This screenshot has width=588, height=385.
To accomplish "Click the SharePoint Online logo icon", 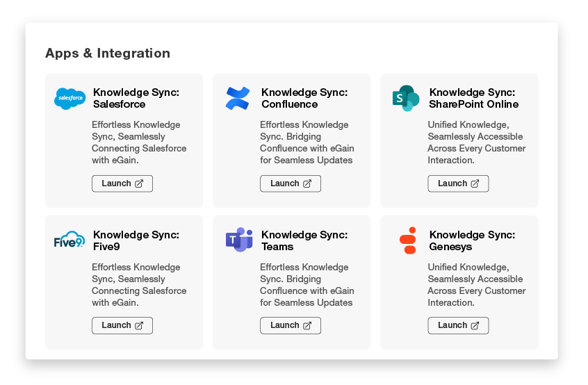I will point(406,98).
